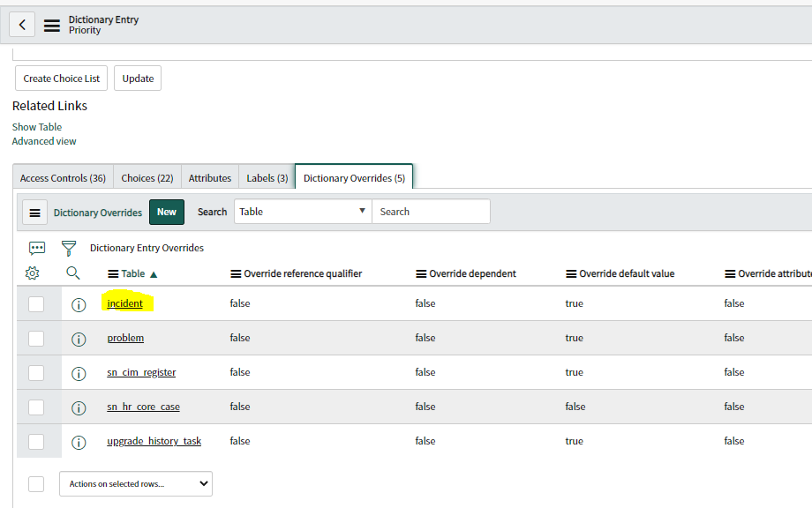Select the incident row checkbox
Viewport: 812px width, 508px height.
pos(36,304)
